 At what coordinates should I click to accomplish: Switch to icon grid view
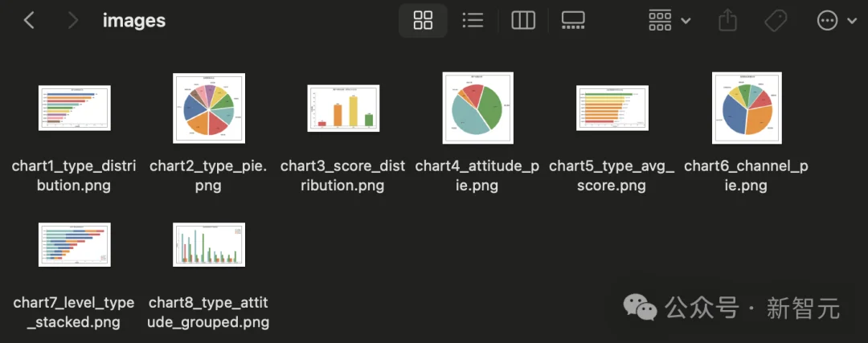[423, 21]
